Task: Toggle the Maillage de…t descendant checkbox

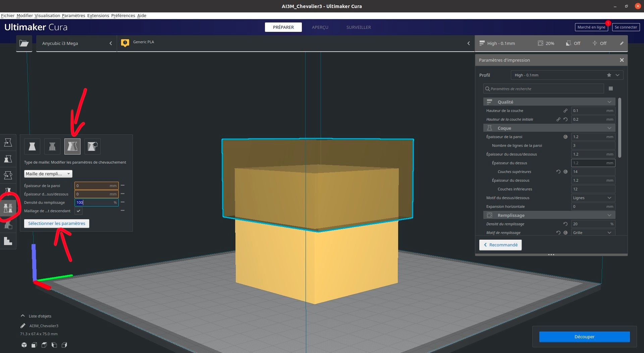Action: click(x=78, y=211)
